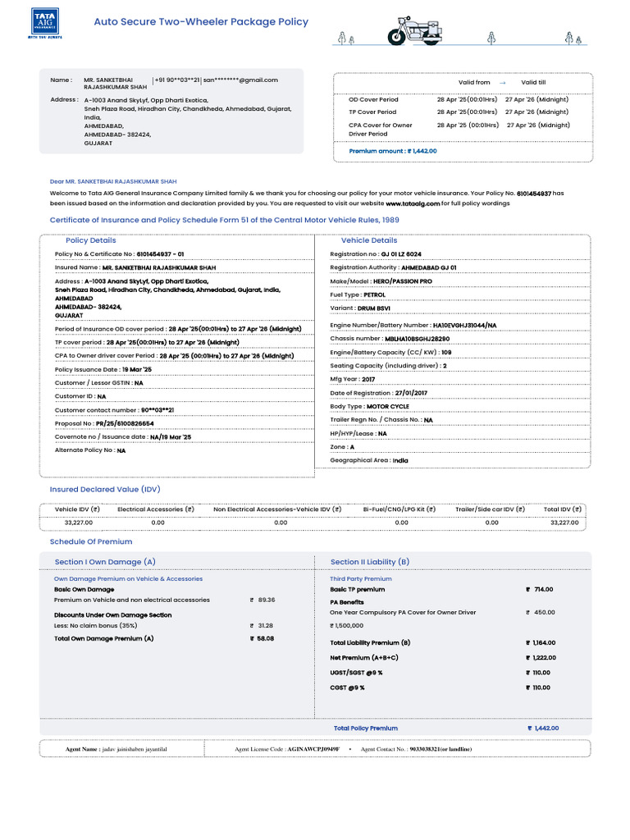The width and height of the screenshot is (630, 840).
Task: Click the 'Electrical Accessories (₹)' column header
Action: 156,509
